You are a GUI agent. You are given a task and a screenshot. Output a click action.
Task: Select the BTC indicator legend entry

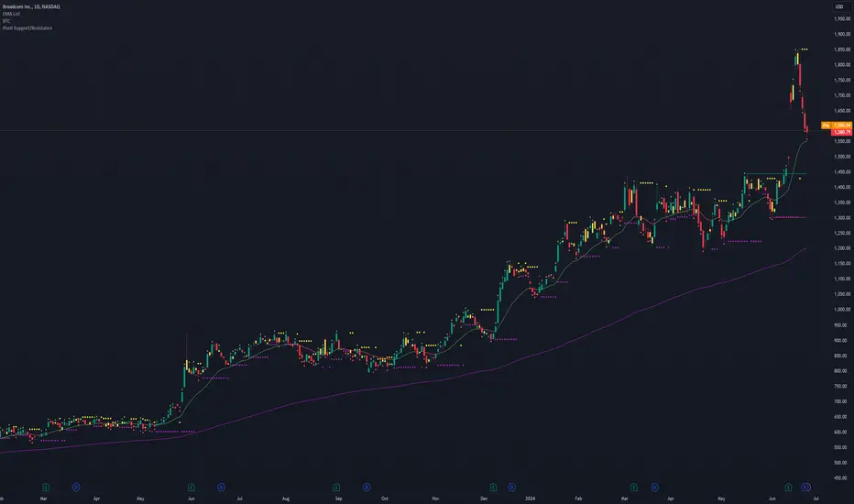point(6,21)
